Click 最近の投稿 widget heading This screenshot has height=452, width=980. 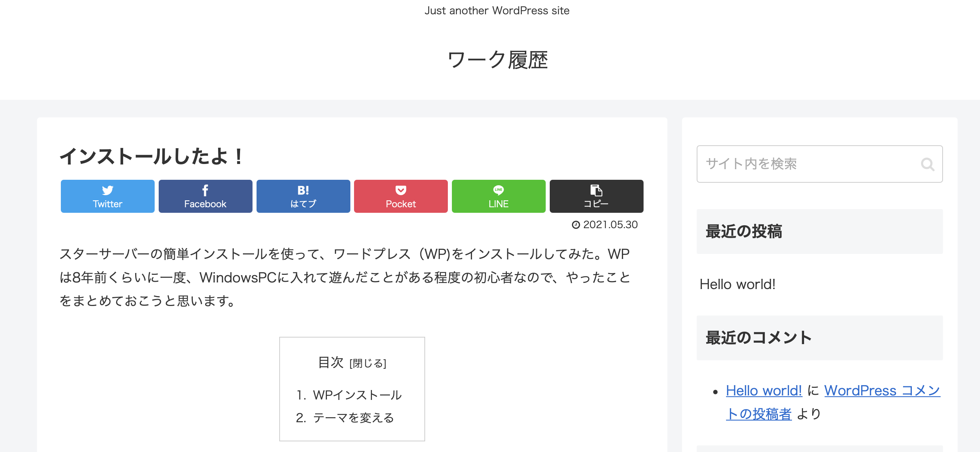tap(743, 232)
